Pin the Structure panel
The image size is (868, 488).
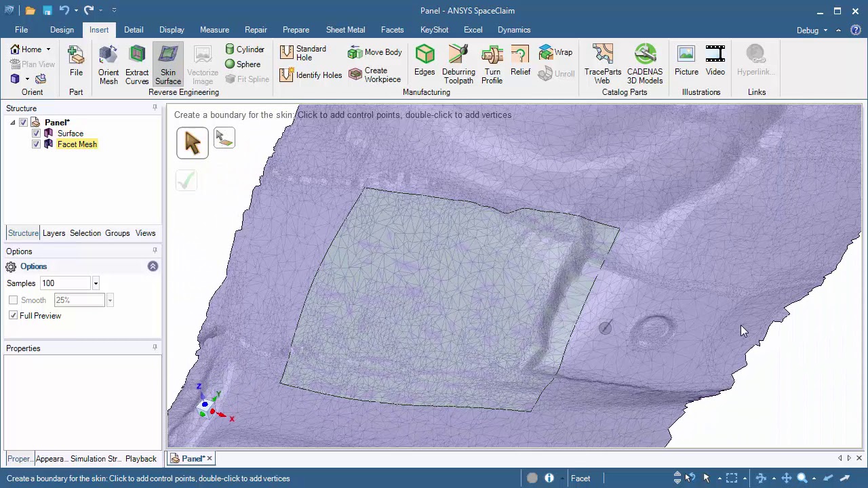coord(155,108)
